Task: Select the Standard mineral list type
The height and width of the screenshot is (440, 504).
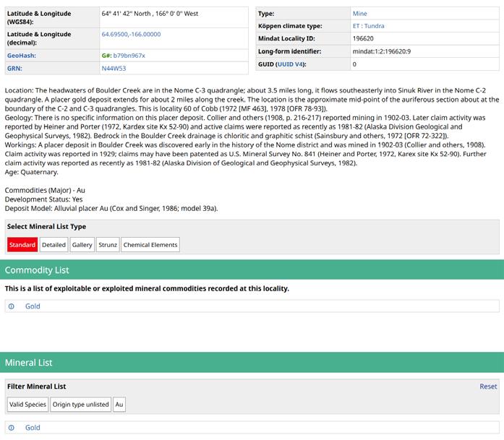Action: [22, 245]
